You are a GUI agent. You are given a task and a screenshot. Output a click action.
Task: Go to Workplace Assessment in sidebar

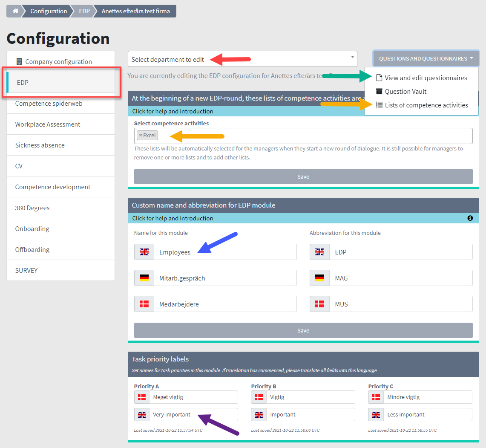coord(48,124)
